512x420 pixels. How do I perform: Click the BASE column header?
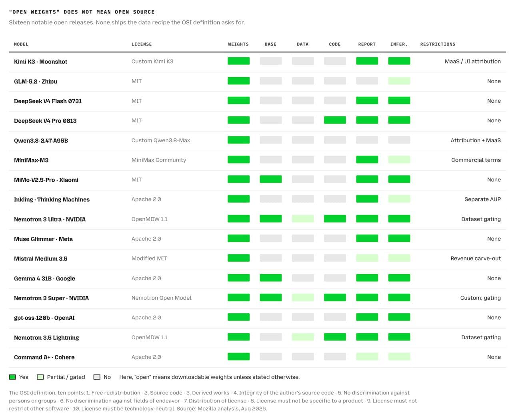click(x=270, y=44)
